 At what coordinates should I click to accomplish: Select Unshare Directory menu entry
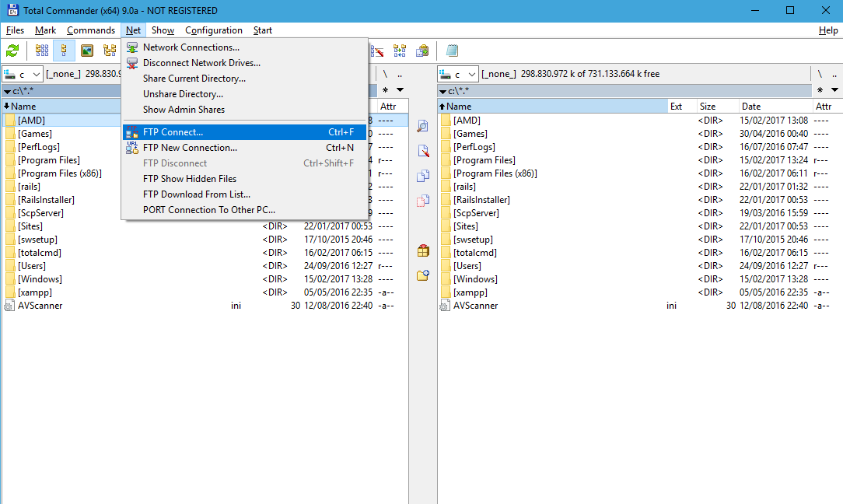245,94
